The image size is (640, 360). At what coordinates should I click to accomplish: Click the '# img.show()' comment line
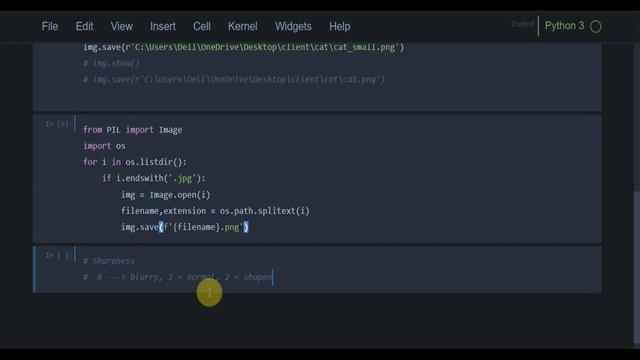click(111, 64)
